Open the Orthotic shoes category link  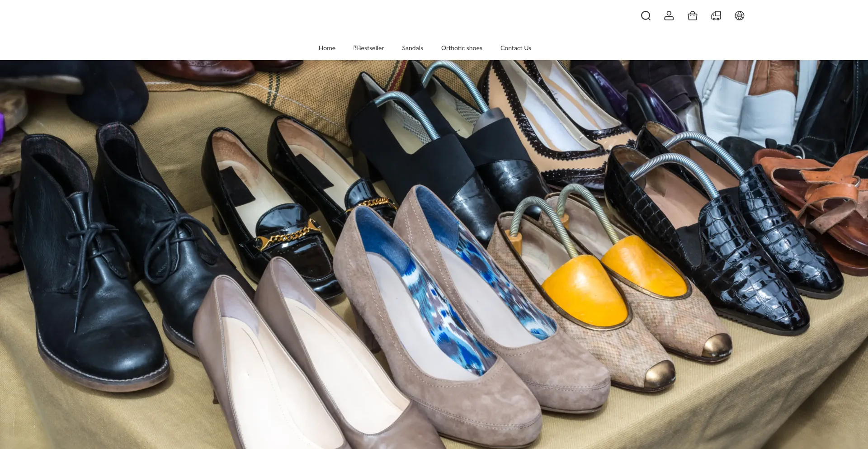pos(461,48)
